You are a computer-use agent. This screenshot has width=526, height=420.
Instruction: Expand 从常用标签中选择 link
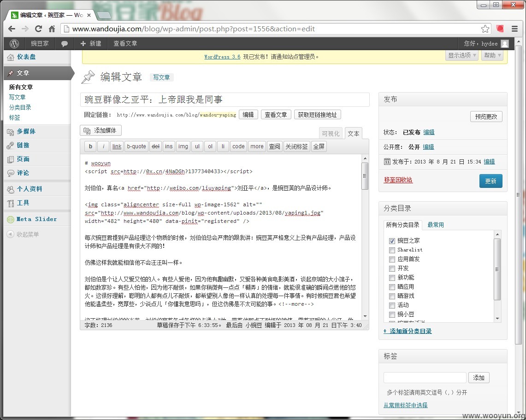tap(405, 405)
